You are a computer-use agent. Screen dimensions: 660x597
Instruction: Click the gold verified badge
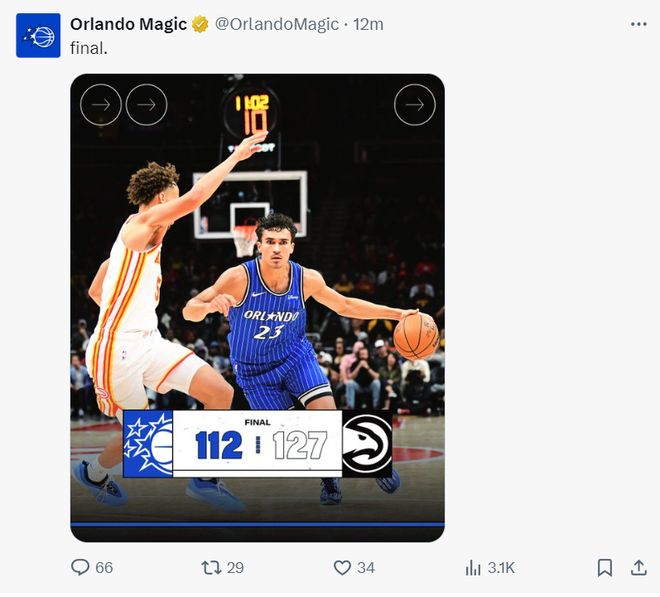point(200,24)
